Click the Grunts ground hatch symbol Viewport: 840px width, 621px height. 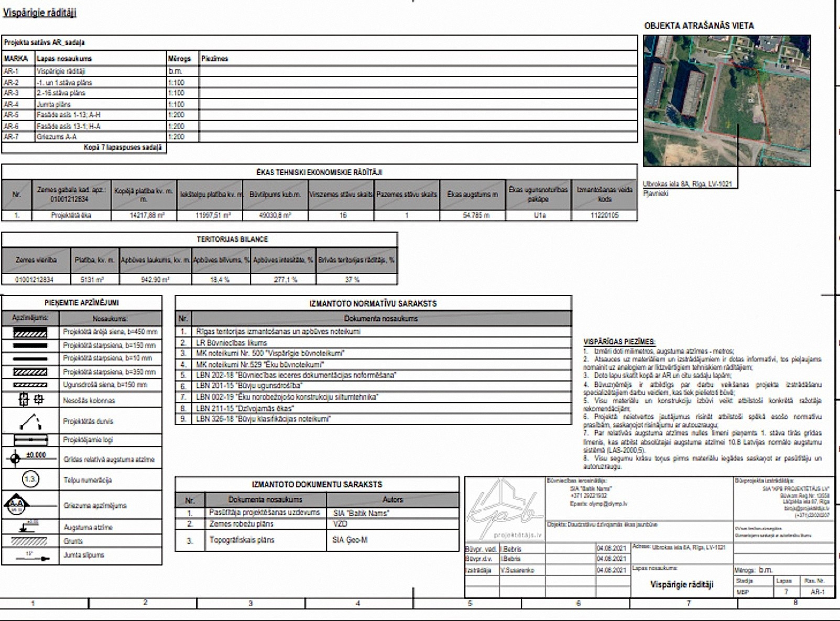tap(30, 541)
